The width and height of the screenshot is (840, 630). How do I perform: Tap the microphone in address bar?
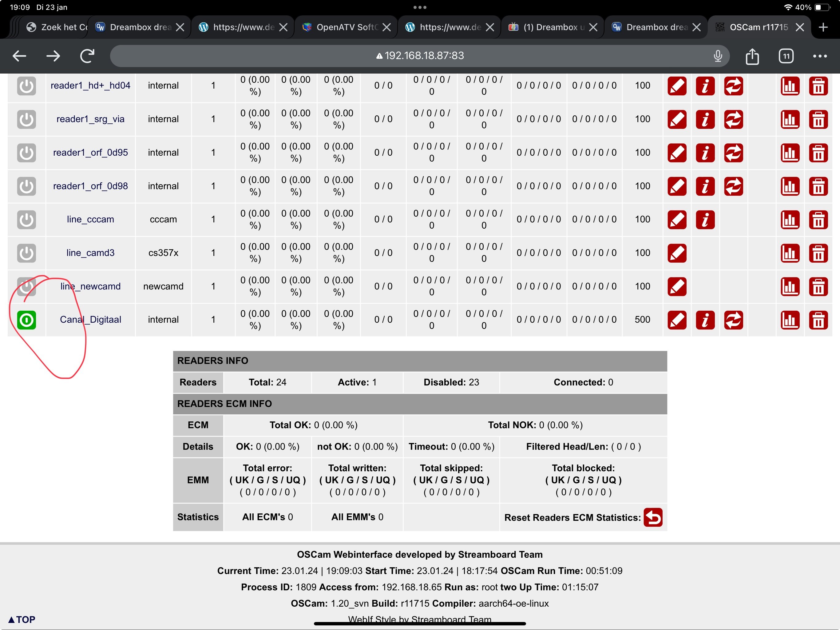[717, 56]
